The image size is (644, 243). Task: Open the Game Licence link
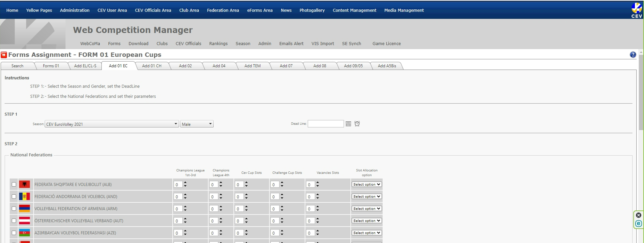pyautogui.click(x=387, y=43)
